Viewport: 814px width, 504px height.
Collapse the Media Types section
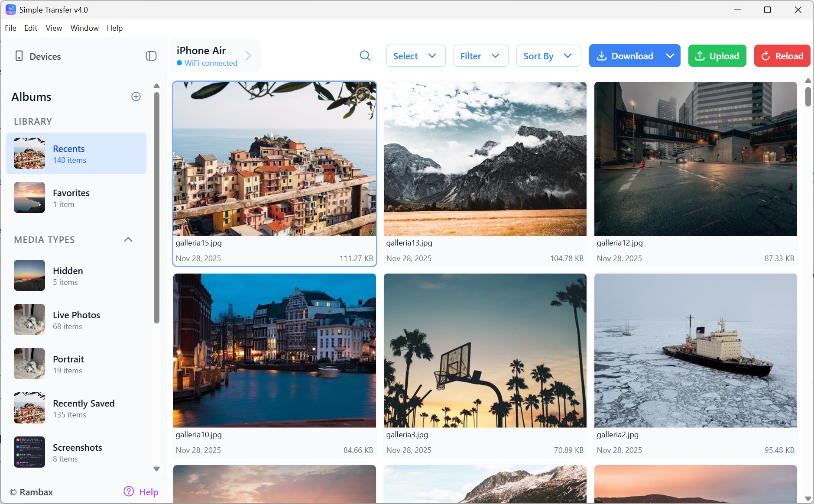pyautogui.click(x=128, y=239)
